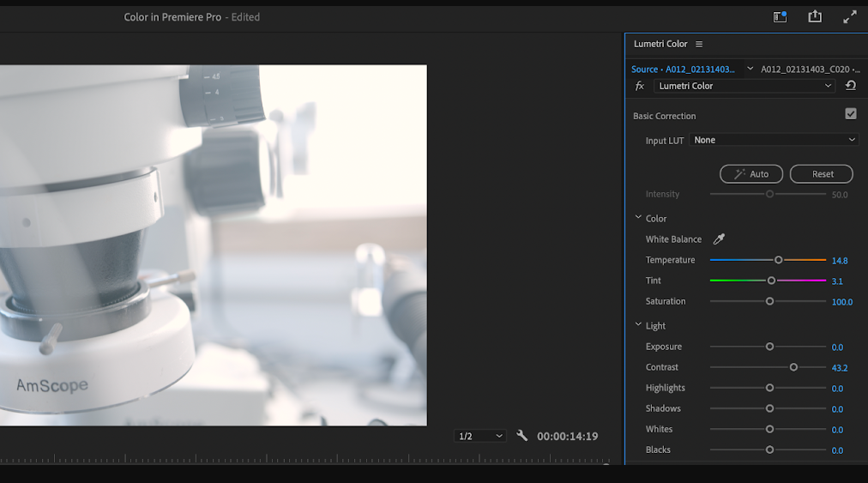
Task: Click the Blacks value 0.0
Action: coord(837,451)
